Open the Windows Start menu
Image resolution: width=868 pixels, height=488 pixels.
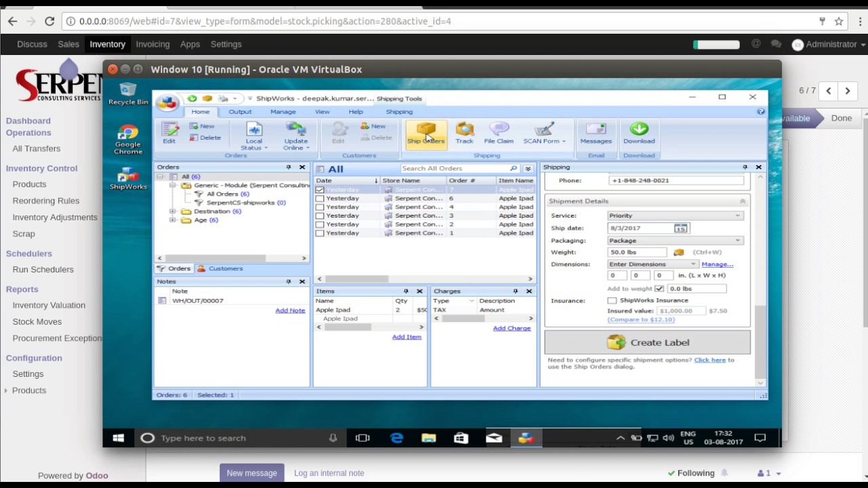pos(118,438)
